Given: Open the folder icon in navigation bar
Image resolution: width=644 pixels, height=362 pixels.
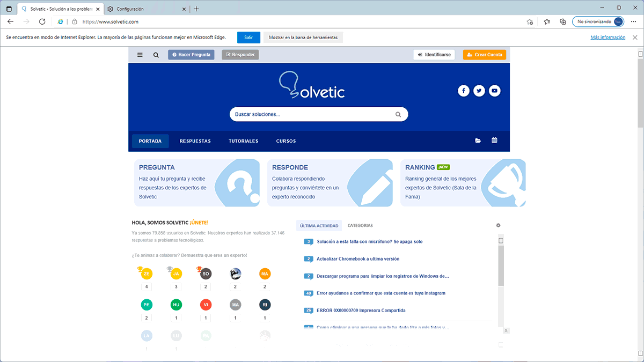Looking at the screenshot, I should coord(478,141).
